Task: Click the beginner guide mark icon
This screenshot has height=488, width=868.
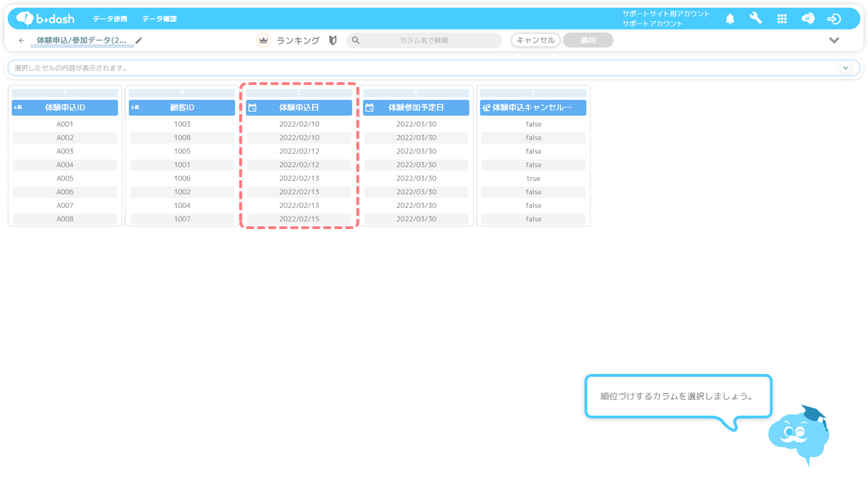Action: point(333,40)
